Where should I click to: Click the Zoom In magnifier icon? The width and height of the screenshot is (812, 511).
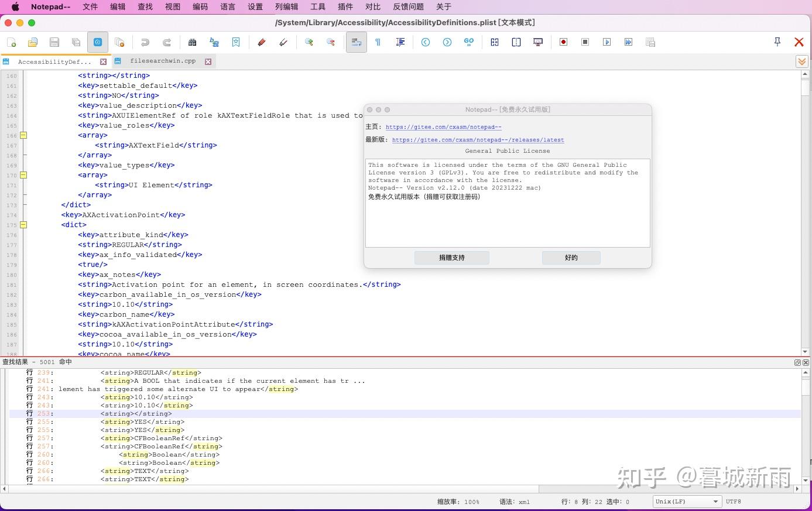coord(309,42)
